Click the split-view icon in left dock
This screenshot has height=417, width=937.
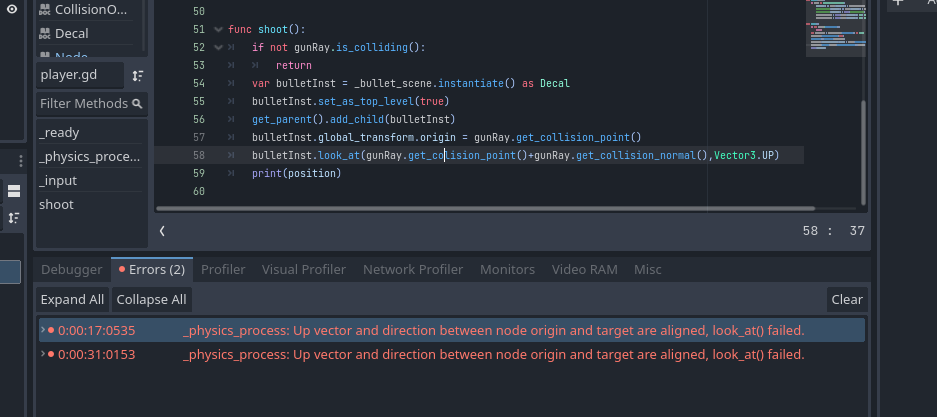(14, 191)
